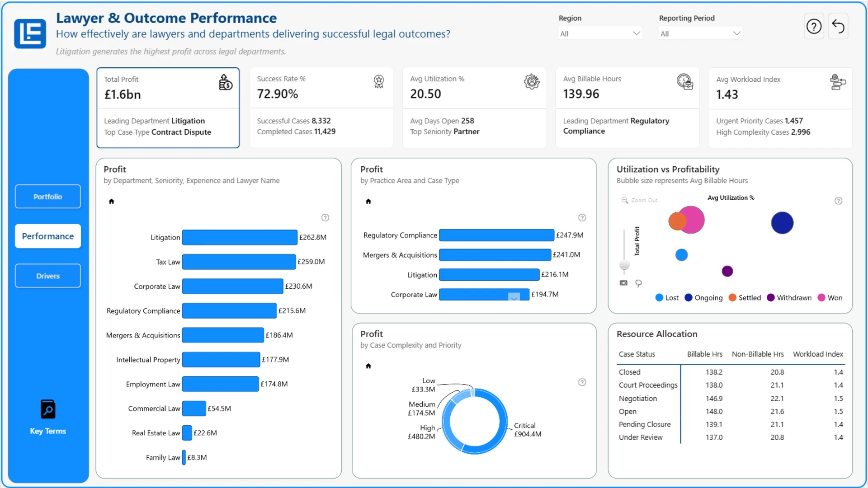This screenshot has width=868, height=488.
Task: Click the help icon in Utilization vs Profitability chart
Action: (838, 201)
